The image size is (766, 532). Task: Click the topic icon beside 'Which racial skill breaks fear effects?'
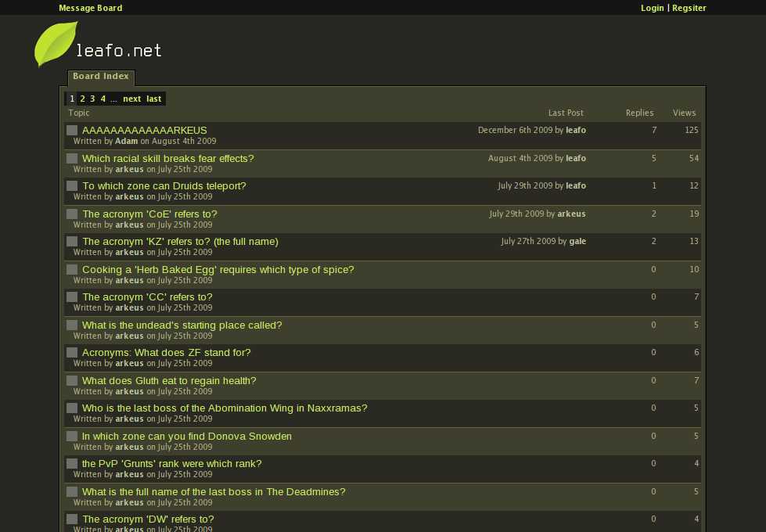pos(71,158)
